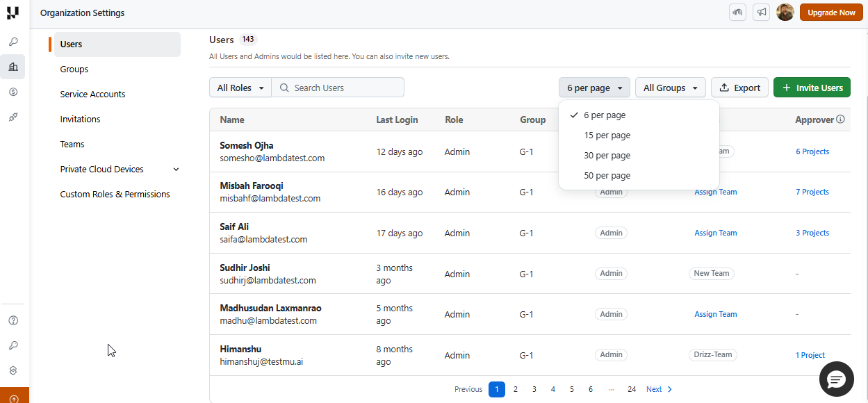Open the Teams section
The image size is (868, 403).
(x=72, y=145)
